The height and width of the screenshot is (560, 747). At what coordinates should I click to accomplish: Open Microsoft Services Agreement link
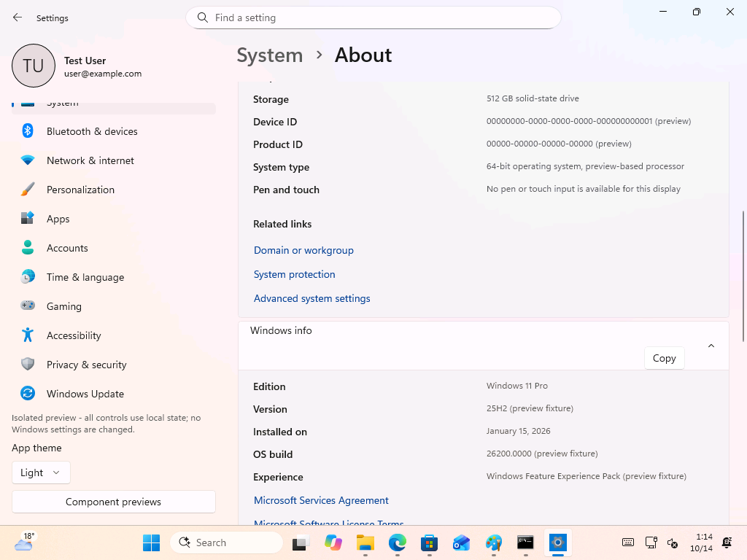coord(321,500)
